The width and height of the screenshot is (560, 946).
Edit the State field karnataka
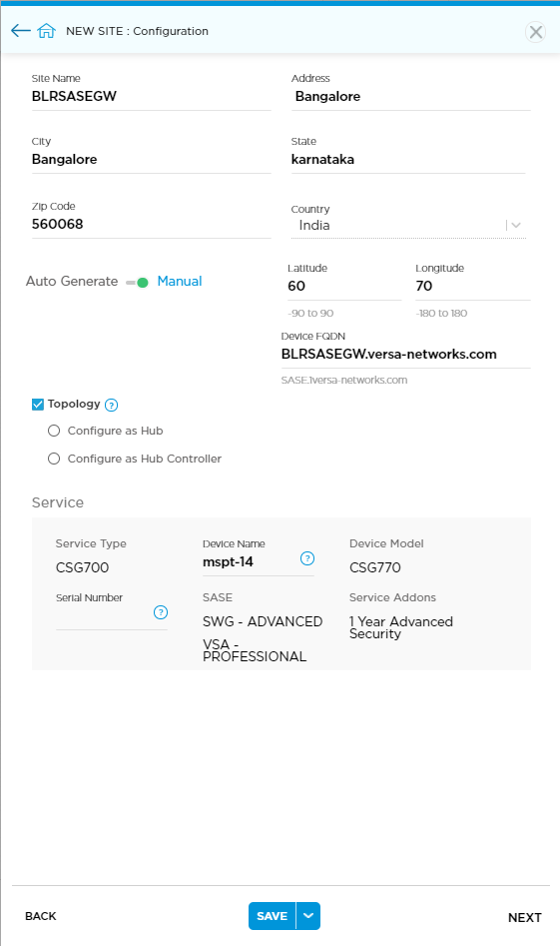point(408,159)
